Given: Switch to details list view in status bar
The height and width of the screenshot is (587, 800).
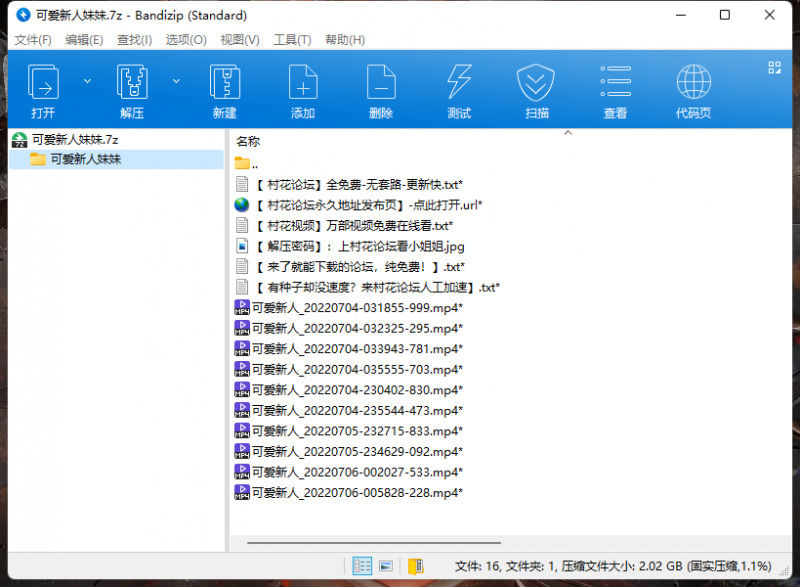Looking at the screenshot, I should [362, 566].
